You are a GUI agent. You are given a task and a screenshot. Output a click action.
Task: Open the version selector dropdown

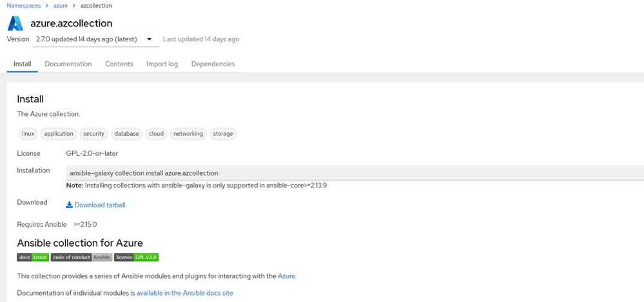pyautogui.click(x=95, y=39)
